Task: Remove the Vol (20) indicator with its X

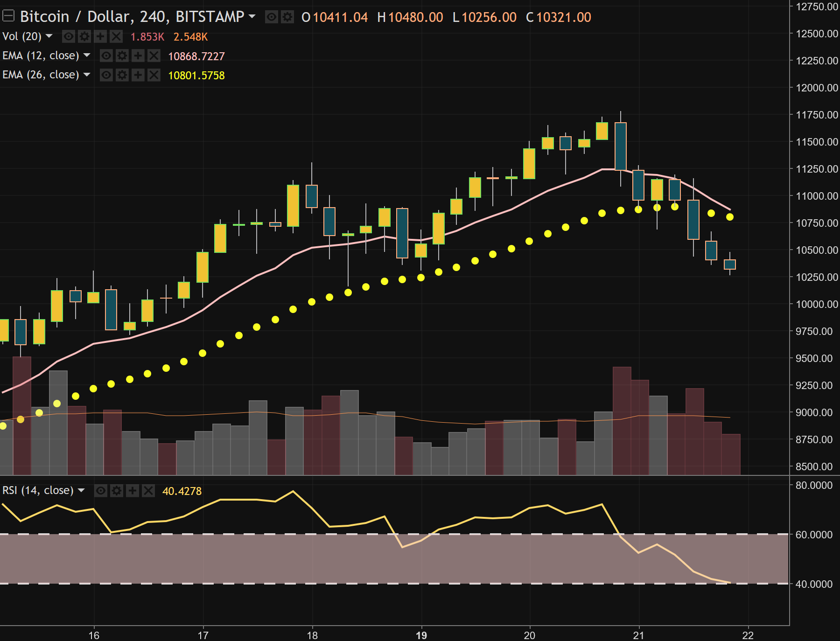Action: (x=116, y=36)
